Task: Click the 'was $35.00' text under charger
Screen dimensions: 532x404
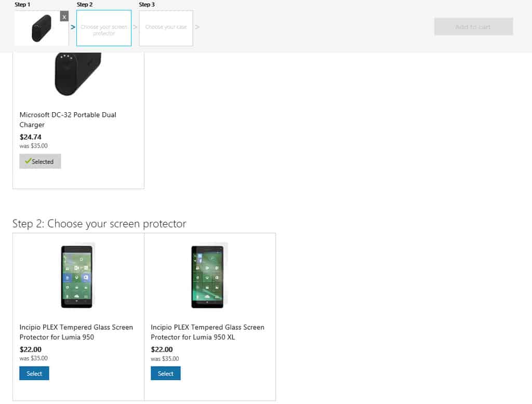Action: [34, 146]
